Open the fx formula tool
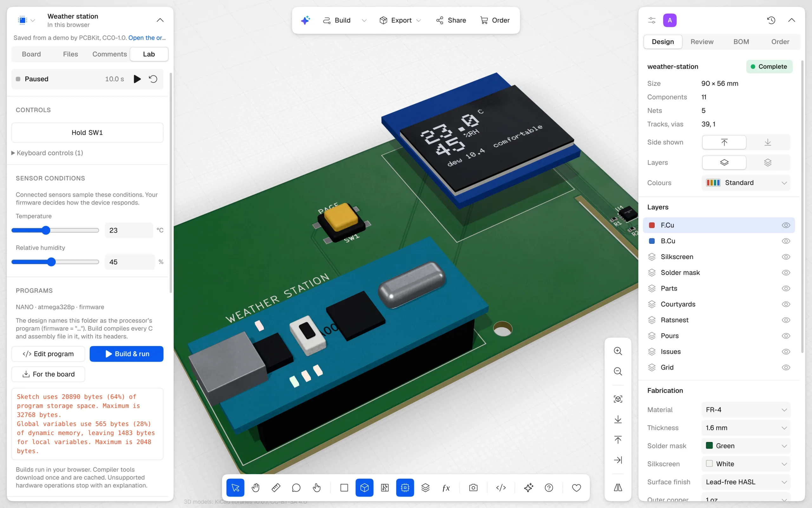 [x=446, y=487]
